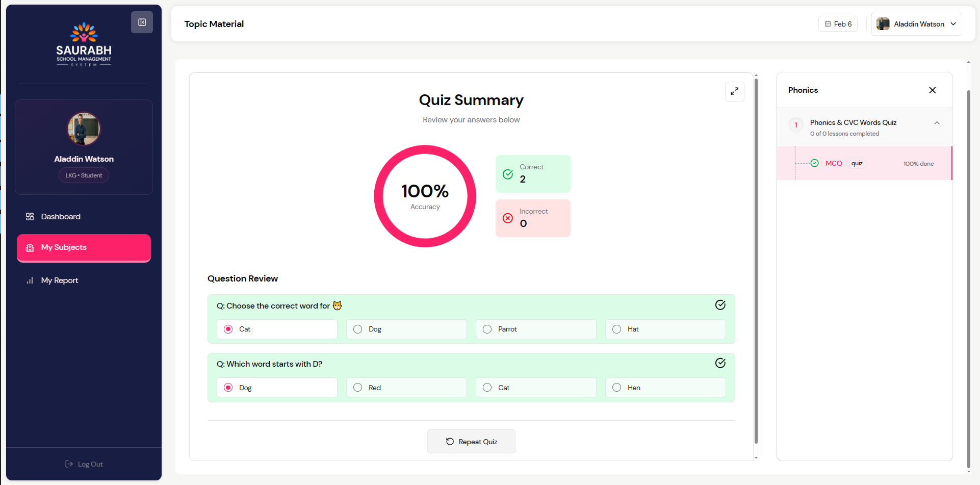The height and width of the screenshot is (485, 980).
Task: Expand the quiz to fullscreen view
Action: click(734, 91)
